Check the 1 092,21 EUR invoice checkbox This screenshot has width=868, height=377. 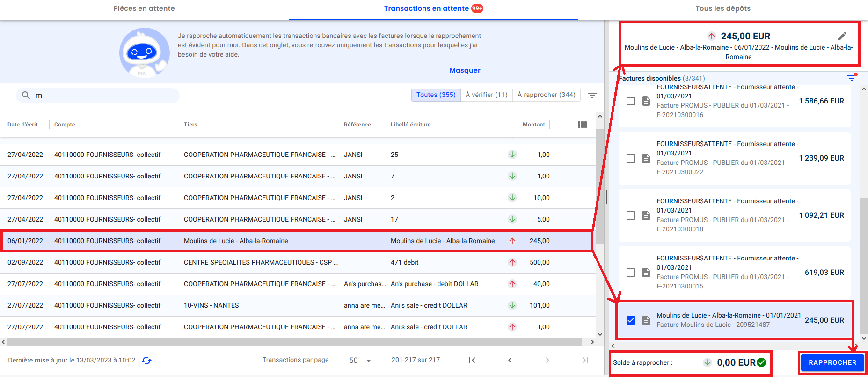click(x=631, y=215)
